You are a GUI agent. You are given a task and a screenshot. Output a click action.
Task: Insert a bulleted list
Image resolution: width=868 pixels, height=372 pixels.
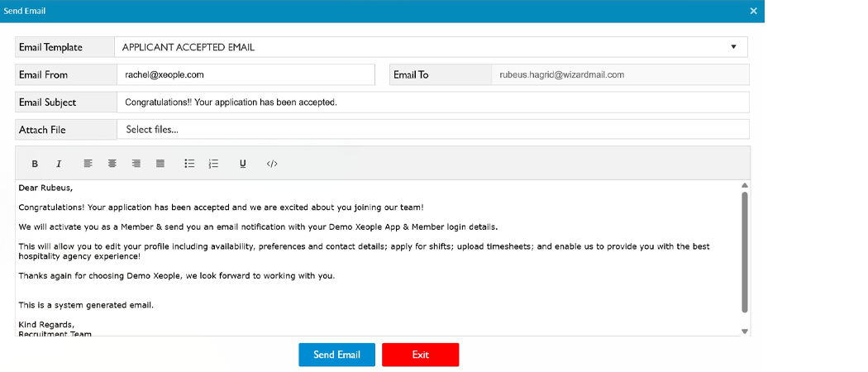point(189,164)
